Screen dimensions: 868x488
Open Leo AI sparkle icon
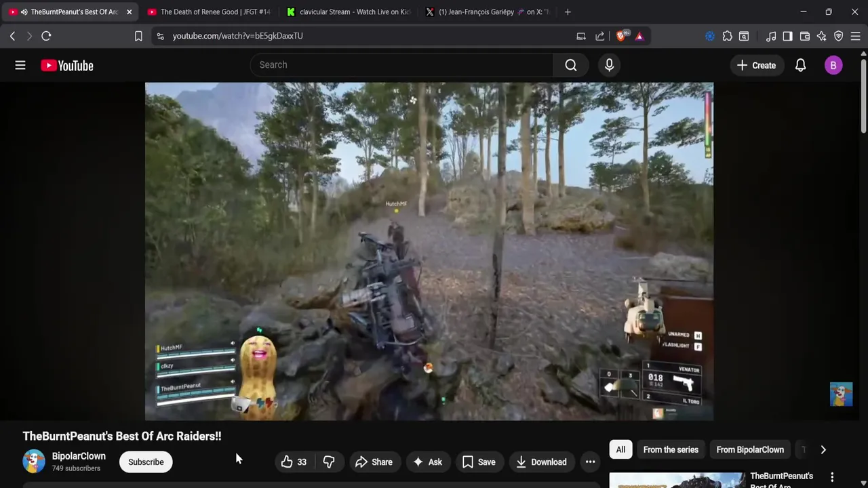click(x=822, y=36)
